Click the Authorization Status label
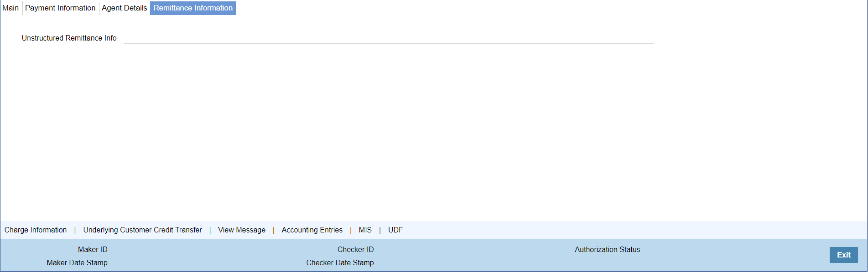 [607, 250]
